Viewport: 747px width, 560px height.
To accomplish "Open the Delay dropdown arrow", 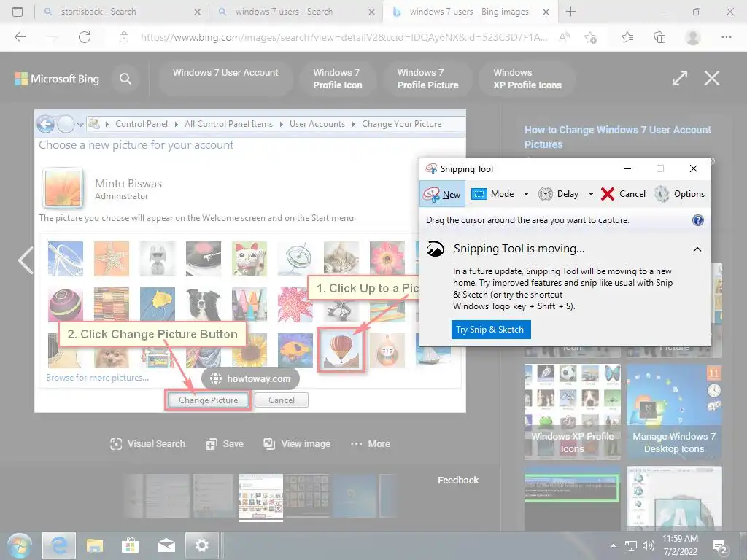I will pos(591,194).
